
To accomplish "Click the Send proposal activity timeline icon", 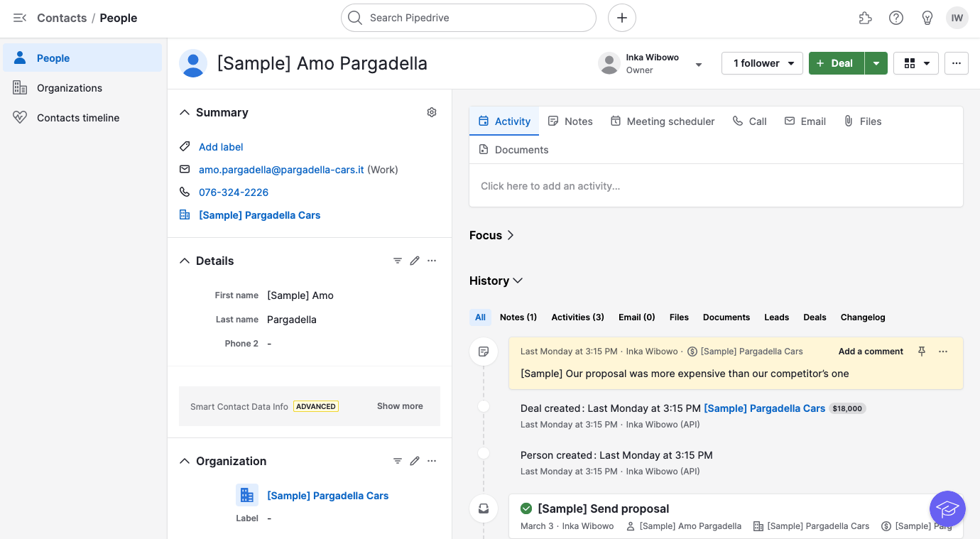I will coord(484,508).
